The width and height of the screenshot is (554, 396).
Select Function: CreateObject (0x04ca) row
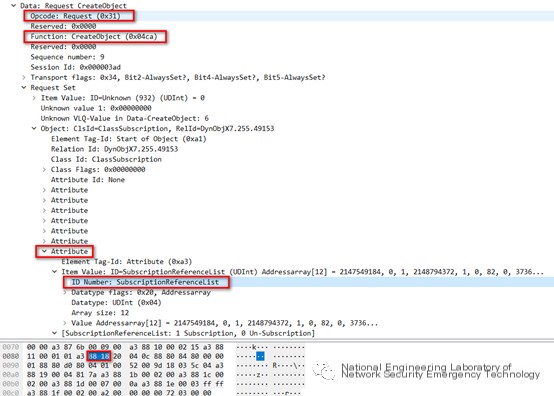(94, 36)
